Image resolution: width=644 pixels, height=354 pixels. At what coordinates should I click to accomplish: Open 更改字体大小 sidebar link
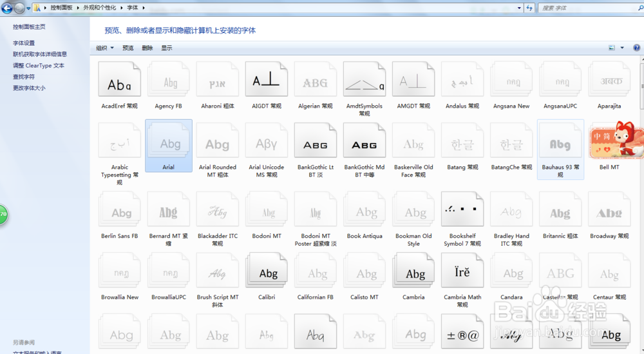pos(29,88)
